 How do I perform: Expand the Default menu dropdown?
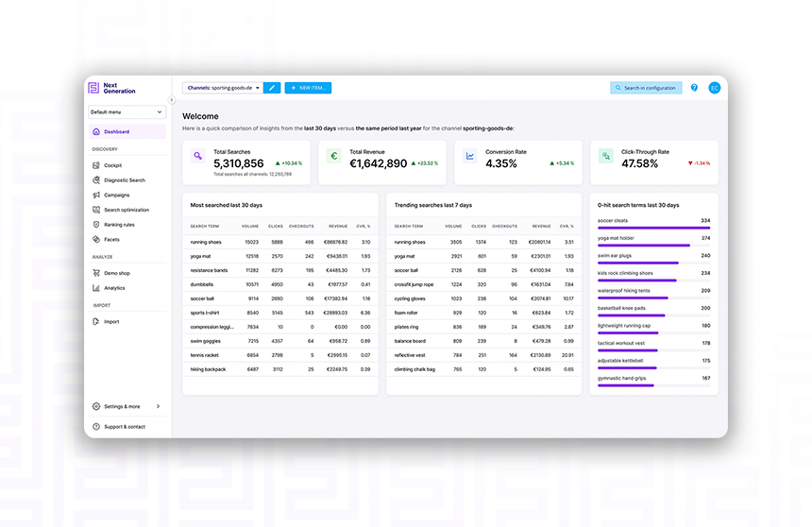(x=127, y=112)
